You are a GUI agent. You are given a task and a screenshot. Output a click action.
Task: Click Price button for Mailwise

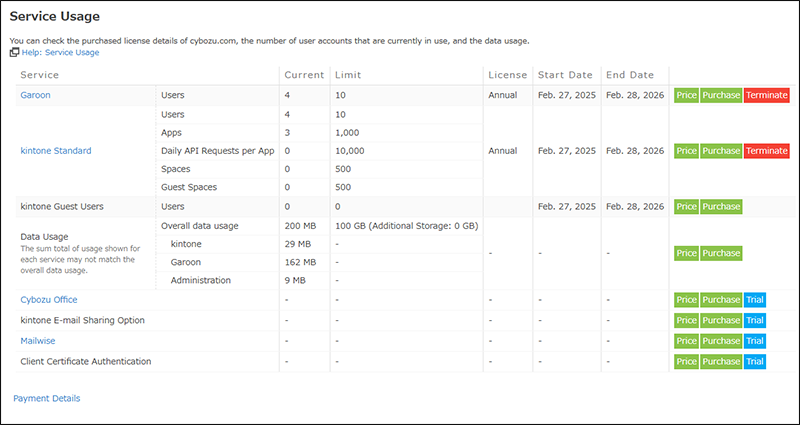(686, 341)
